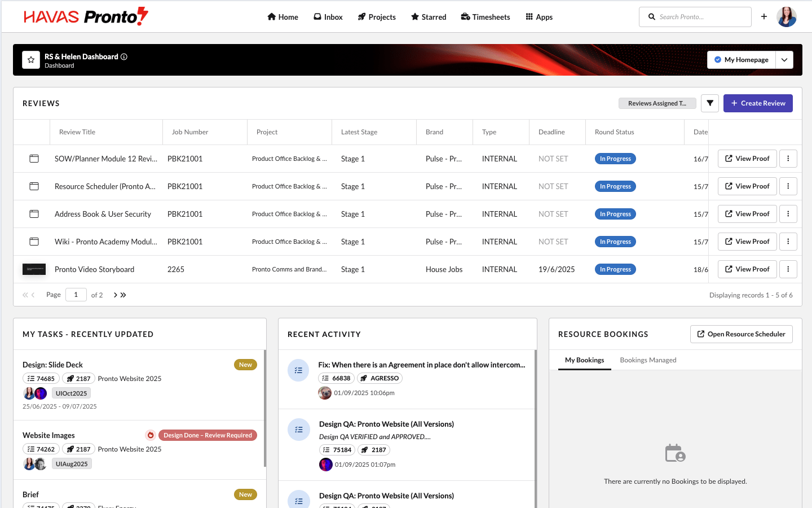Click the Search Pronto input field
The image size is (812, 508).
pyautogui.click(x=699, y=17)
